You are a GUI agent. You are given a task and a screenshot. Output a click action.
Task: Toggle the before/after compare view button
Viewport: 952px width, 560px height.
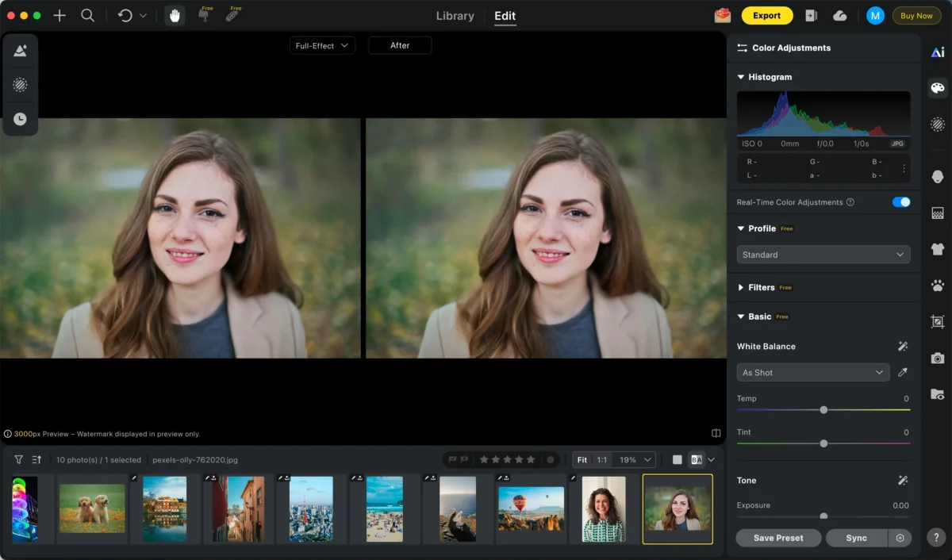(697, 460)
